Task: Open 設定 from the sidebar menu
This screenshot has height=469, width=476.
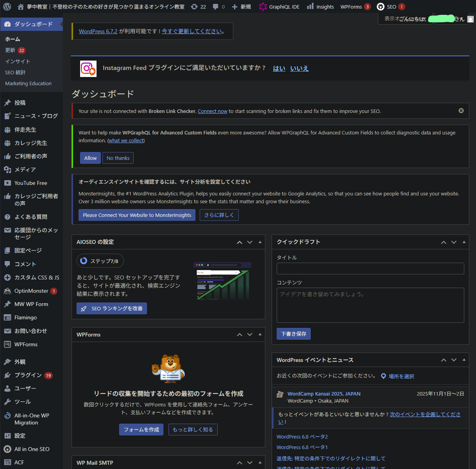Action: pyautogui.click(x=19, y=435)
